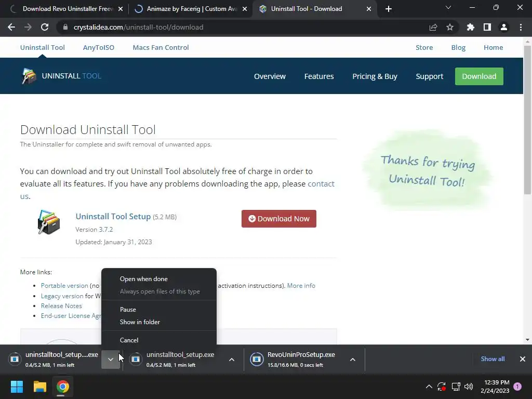Open the Uninstall Tool Setup title link
532x399 pixels.
[x=113, y=217]
